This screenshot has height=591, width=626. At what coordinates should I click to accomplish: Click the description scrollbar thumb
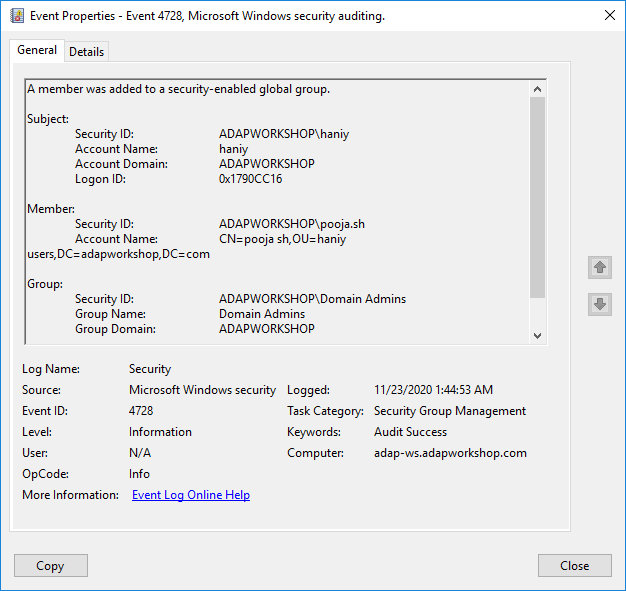tap(537, 197)
